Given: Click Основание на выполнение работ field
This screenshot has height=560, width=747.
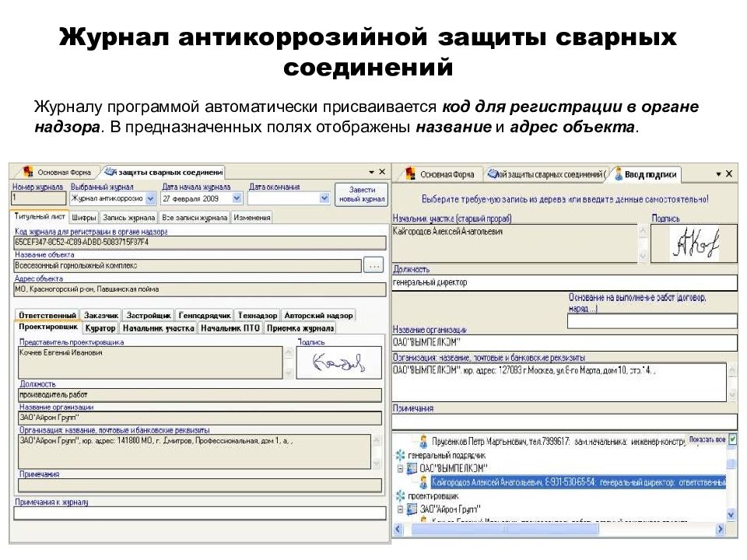Looking at the screenshot, I should point(652,321).
